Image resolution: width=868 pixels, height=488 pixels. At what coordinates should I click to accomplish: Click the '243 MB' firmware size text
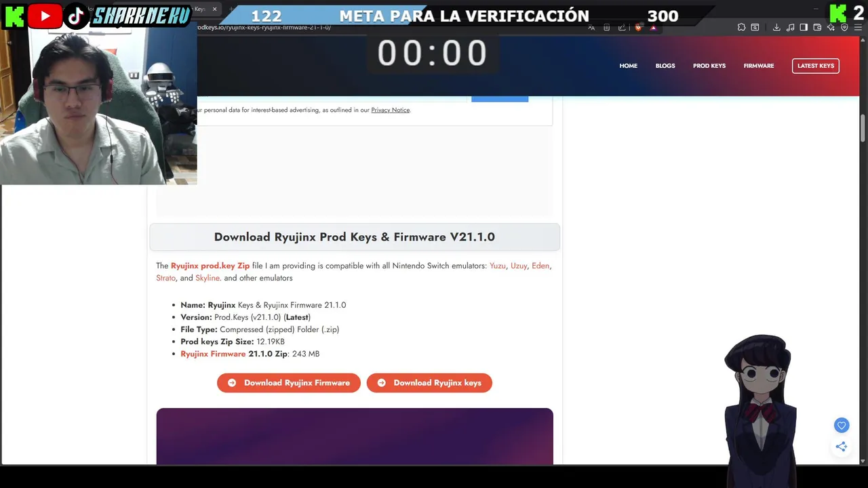306,354
